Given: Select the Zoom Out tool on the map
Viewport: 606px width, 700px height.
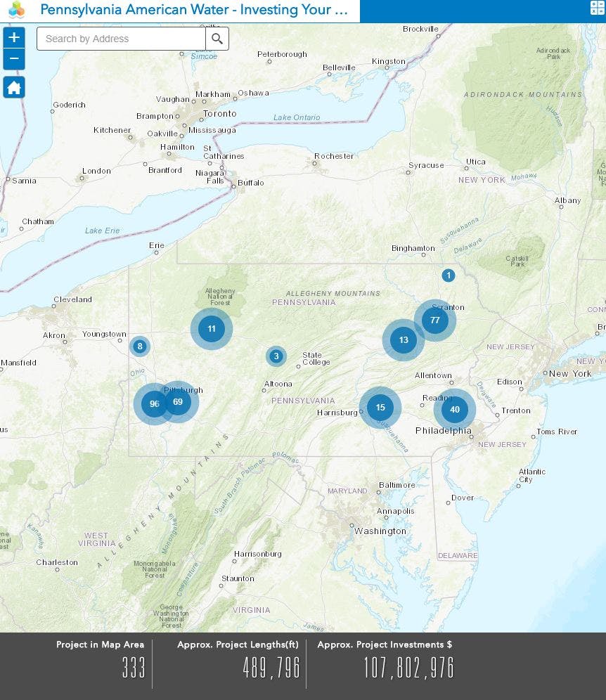Looking at the screenshot, I should (x=13, y=59).
